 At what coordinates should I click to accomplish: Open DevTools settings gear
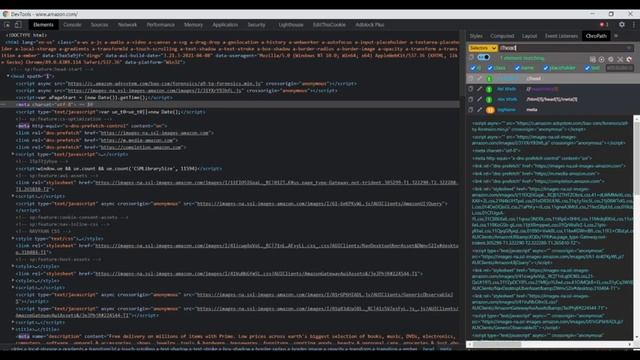(622, 24)
